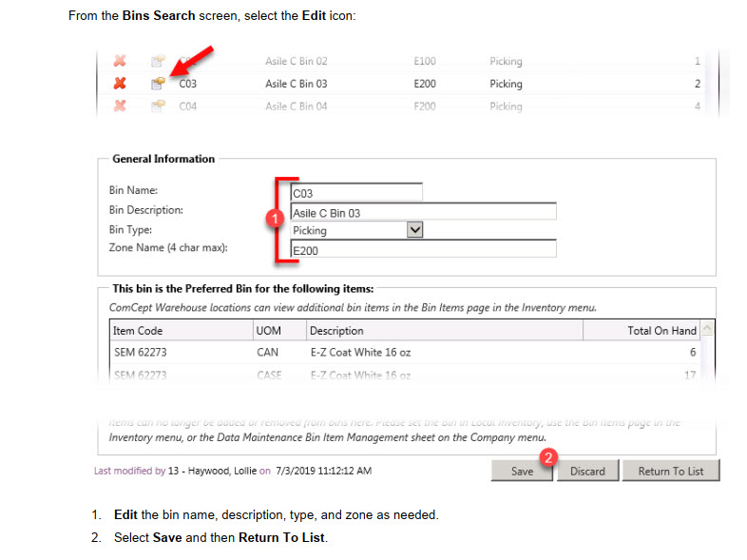The width and height of the screenshot is (747, 560).
Task: Click into the Bin Name field
Action: pyautogui.click(x=355, y=193)
